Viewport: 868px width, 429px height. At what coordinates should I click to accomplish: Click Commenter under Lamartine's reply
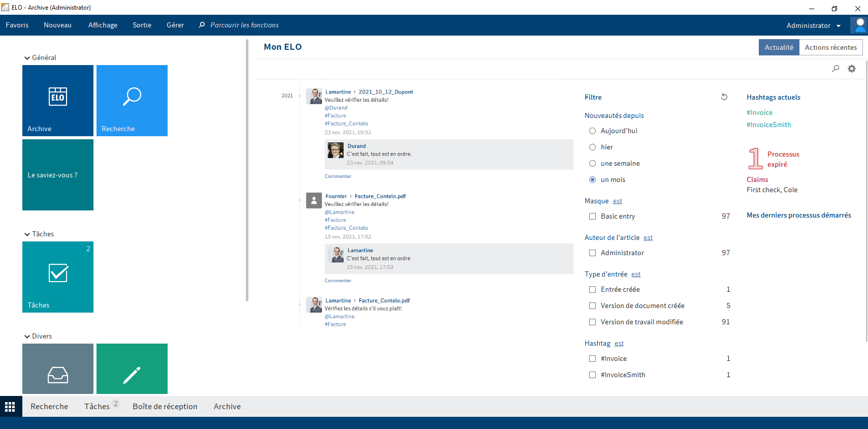point(338,281)
